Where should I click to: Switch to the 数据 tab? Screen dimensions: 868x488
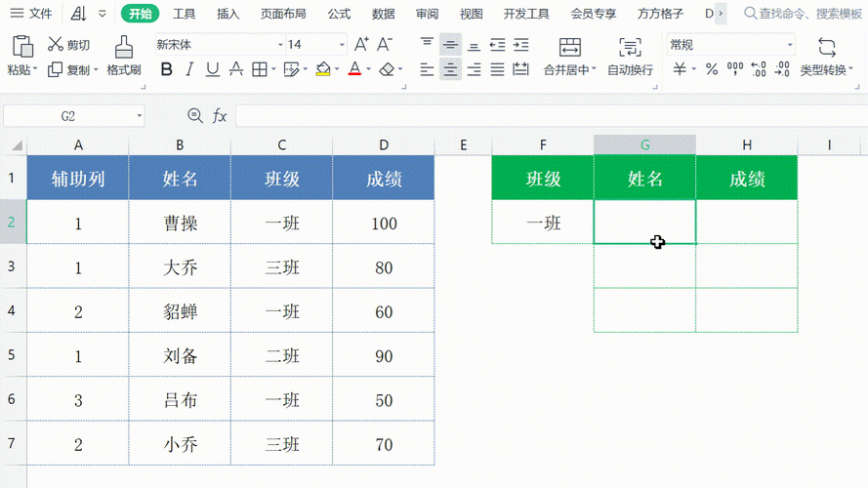click(383, 14)
